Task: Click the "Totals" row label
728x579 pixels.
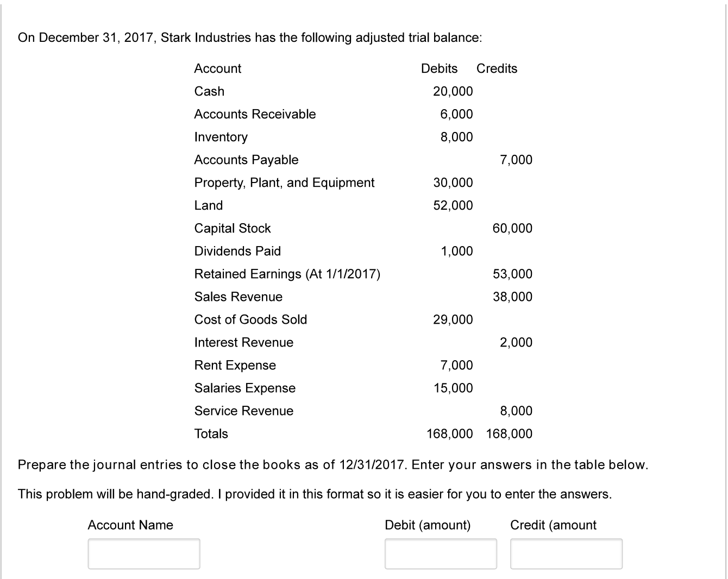Action: click(x=211, y=433)
